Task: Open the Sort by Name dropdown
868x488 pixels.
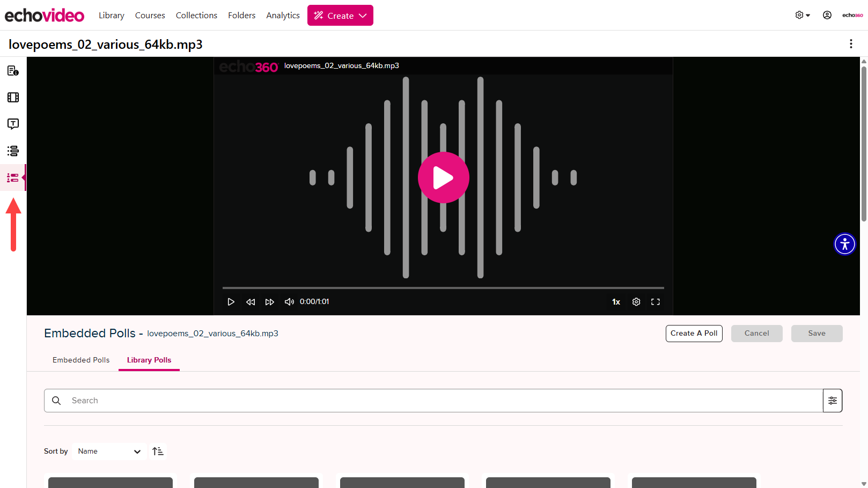Action: coord(109,451)
